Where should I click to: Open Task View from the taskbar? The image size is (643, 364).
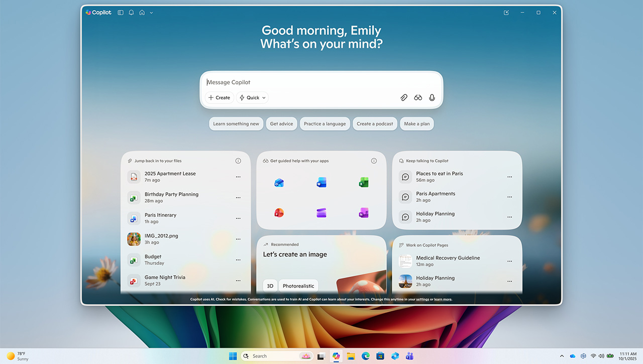[320, 356]
